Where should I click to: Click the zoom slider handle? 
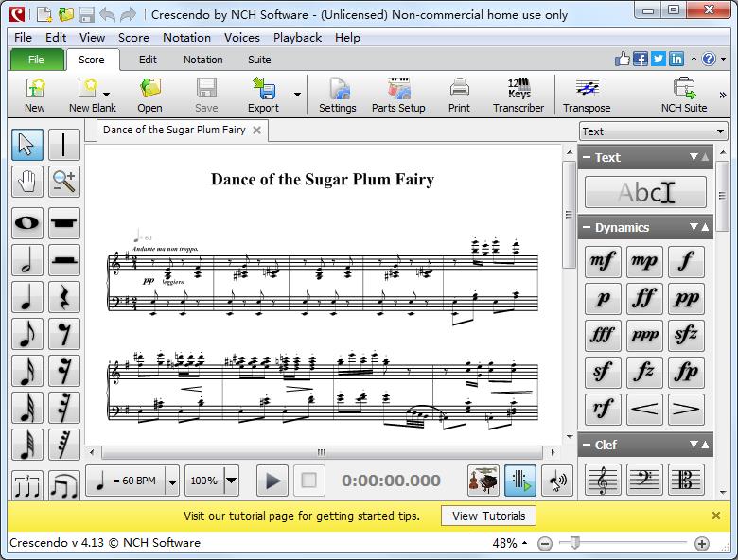click(573, 543)
